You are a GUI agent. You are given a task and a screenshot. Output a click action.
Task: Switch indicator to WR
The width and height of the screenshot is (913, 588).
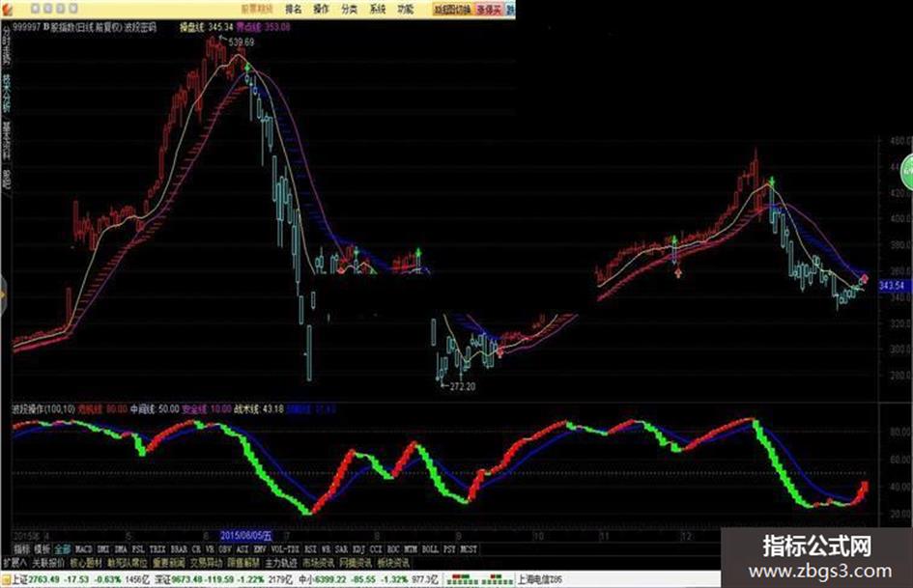coord(326,549)
